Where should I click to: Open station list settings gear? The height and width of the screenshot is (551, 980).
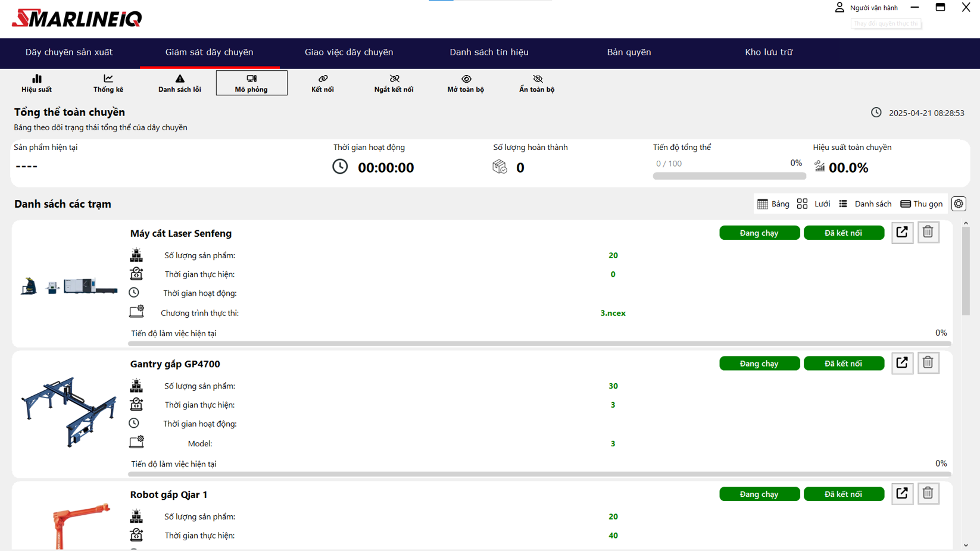point(959,204)
